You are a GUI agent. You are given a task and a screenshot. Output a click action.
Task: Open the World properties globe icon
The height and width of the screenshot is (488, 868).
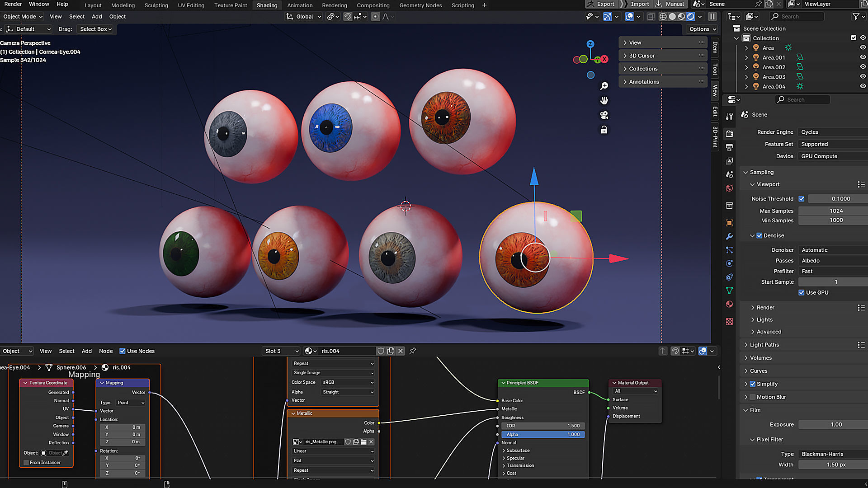tap(729, 188)
